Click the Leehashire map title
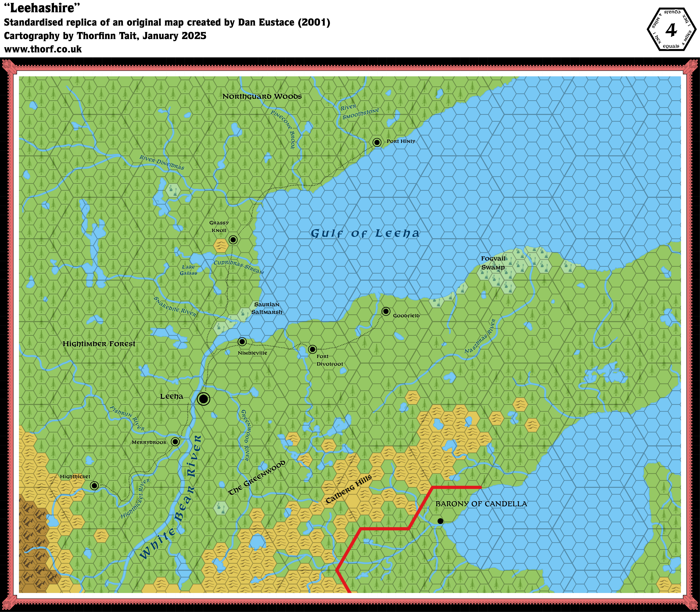Viewport: 700px width, 612px height. click(x=42, y=8)
